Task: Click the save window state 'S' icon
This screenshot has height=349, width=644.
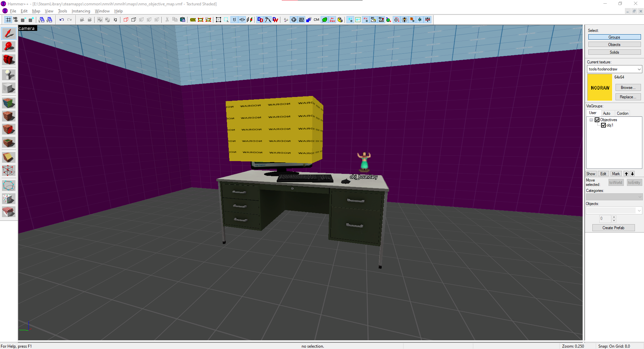Action: 49,20
